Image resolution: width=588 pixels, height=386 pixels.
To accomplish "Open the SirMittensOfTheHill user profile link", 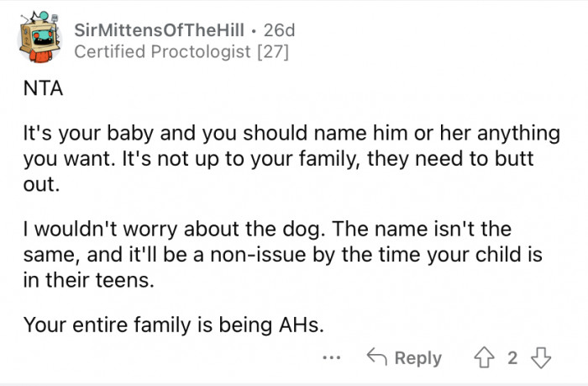I will tap(157, 30).
